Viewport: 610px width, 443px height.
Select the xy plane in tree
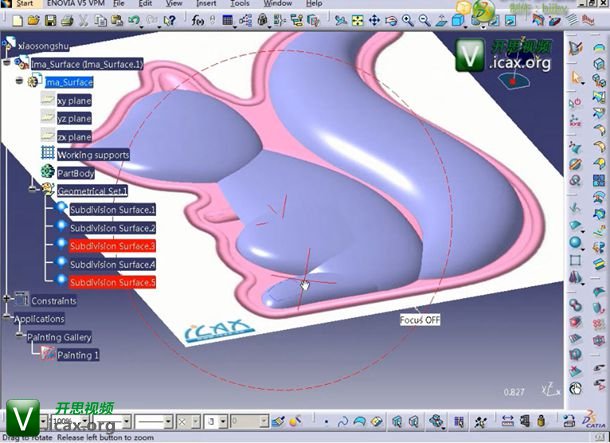(x=74, y=101)
